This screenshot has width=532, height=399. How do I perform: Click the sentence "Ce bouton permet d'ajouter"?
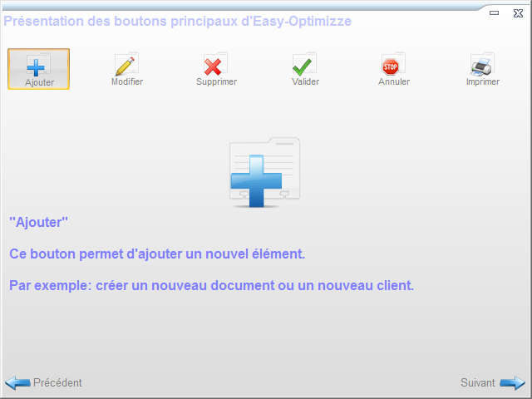pos(158,254)
